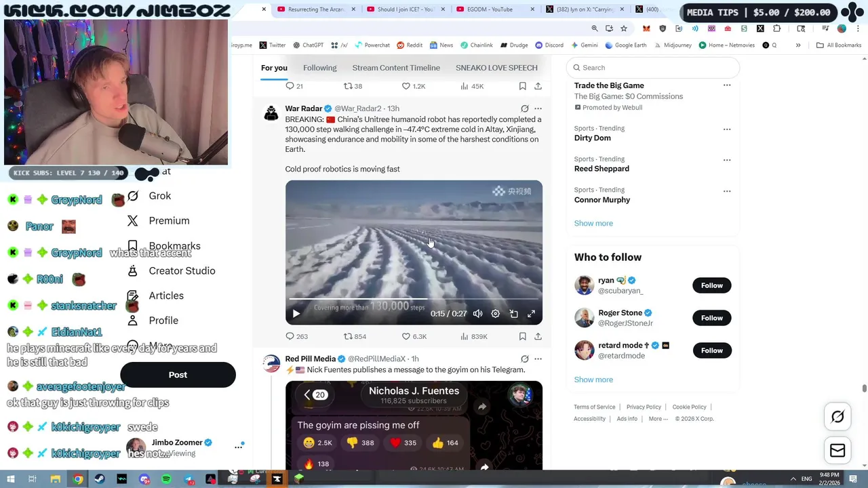
Task: Toggle picture-in-picture on the video
Action: point(513,314)
